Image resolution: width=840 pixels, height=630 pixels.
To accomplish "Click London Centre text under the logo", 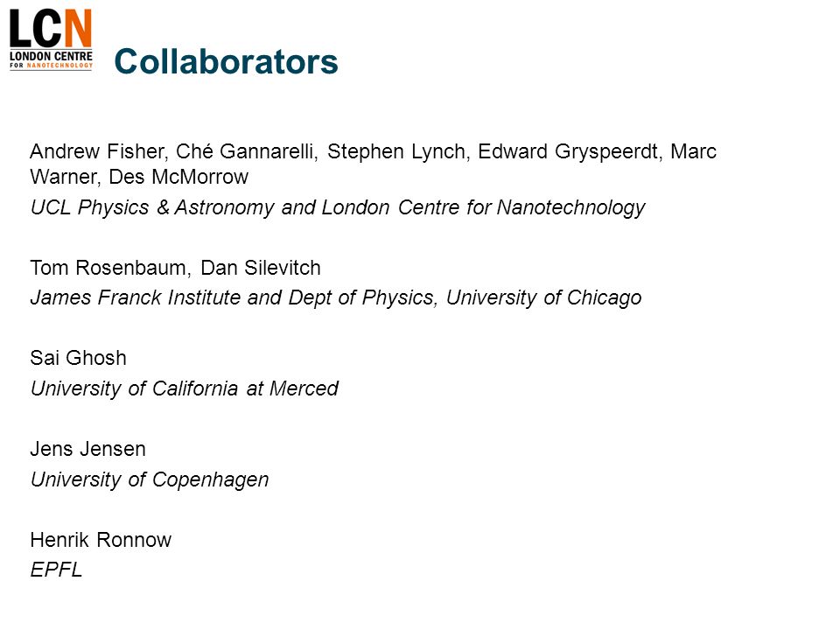I will point(51,56).
